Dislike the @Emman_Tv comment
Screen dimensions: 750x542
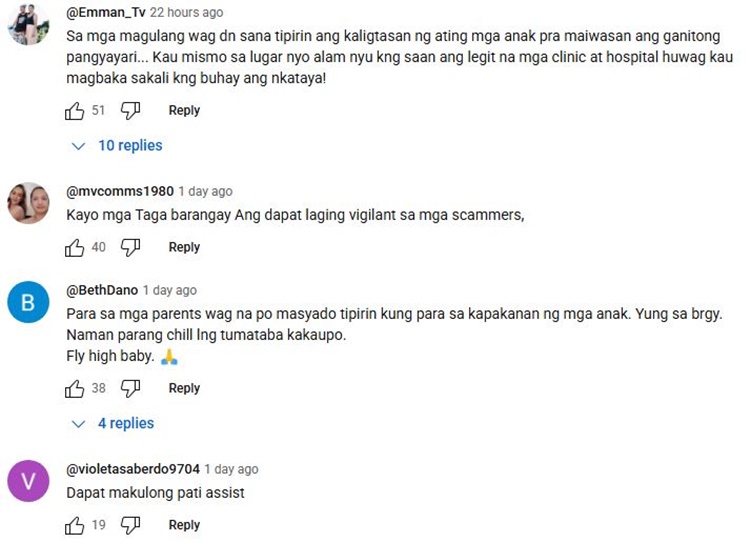tap(130, 111)
